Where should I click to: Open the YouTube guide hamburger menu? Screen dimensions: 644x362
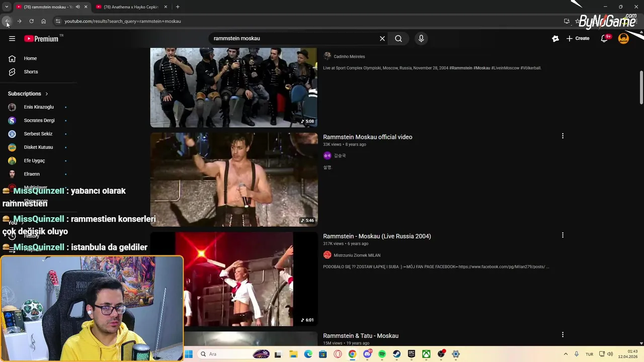tap(12, 39)
